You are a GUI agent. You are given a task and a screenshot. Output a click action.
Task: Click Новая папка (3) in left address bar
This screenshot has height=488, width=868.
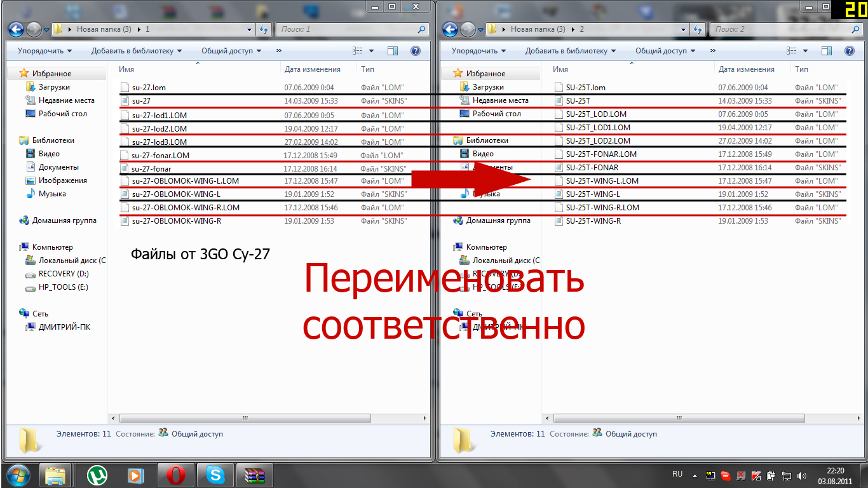(104, 29)
